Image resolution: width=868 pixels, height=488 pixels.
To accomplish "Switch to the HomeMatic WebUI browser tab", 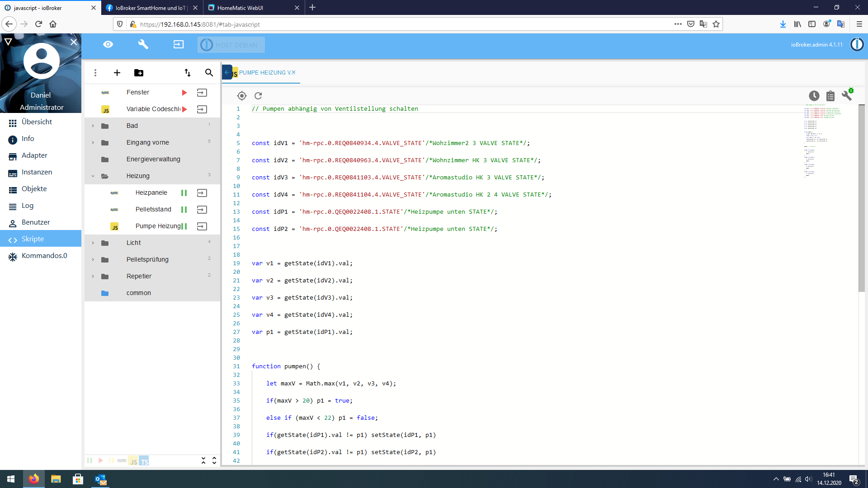I will 240,8.
